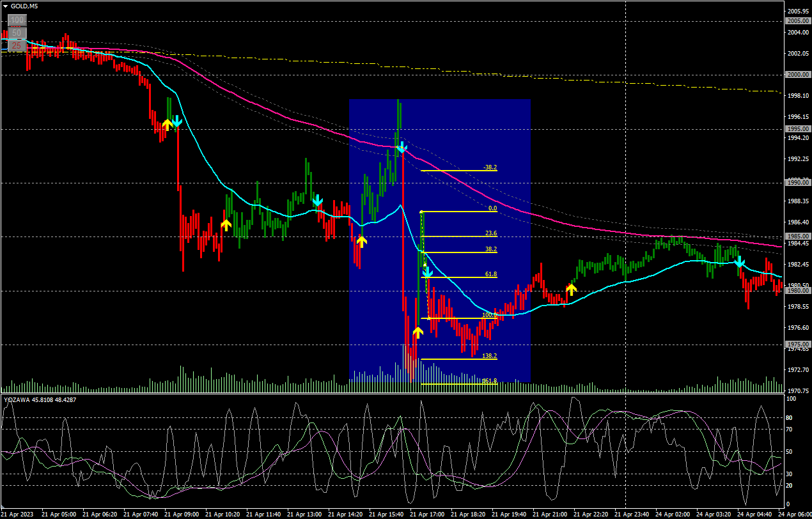
Task: Select the Fibonacci 0.0 level label
Action: pos(492,208)
